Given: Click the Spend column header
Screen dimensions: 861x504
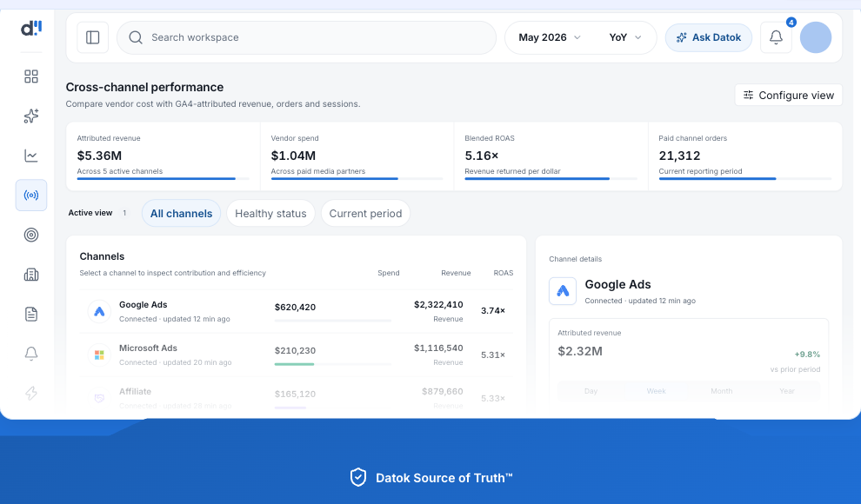Looking at the screenshot, I should (388, 273).
